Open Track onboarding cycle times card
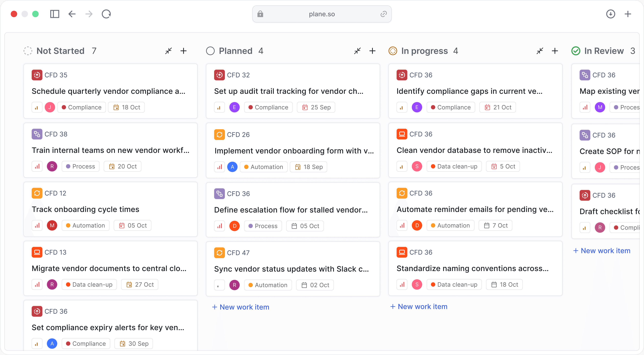The width and height of the screenshot is (644, 355). pyautogui.click(x=85, y=209)
